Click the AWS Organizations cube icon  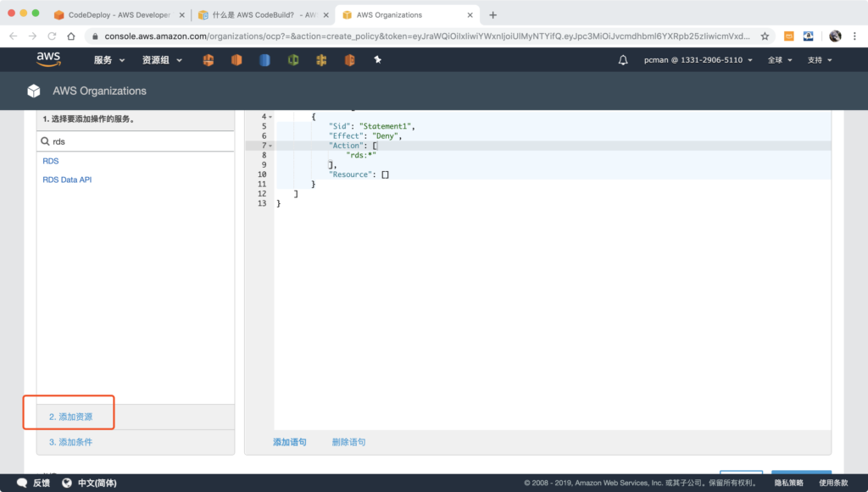pos(34,91)
